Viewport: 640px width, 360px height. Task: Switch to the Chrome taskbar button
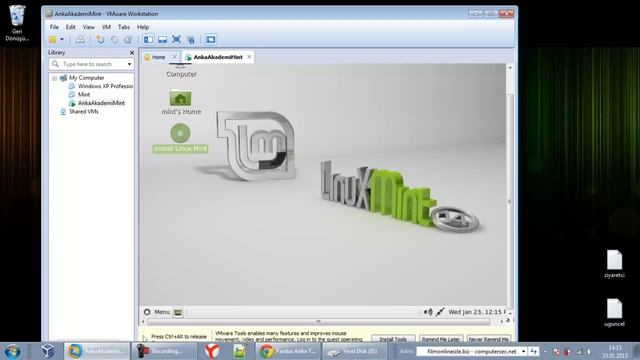(x=289, y=351)
